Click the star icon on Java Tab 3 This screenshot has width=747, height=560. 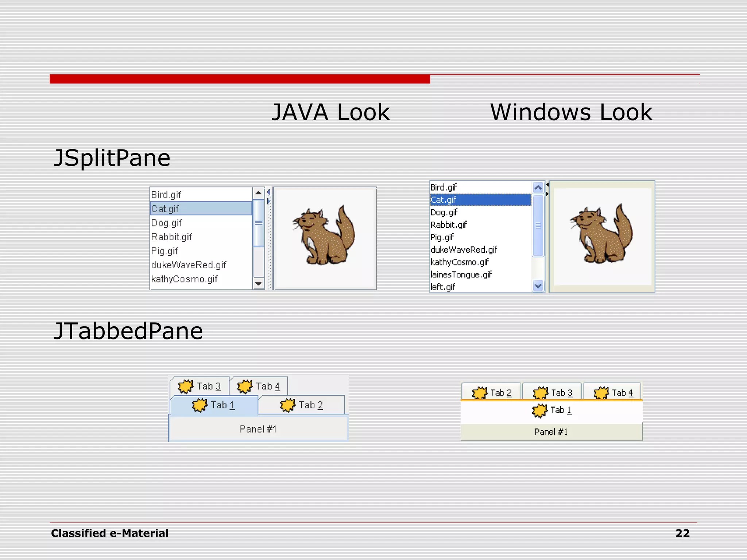coord(185,386)
